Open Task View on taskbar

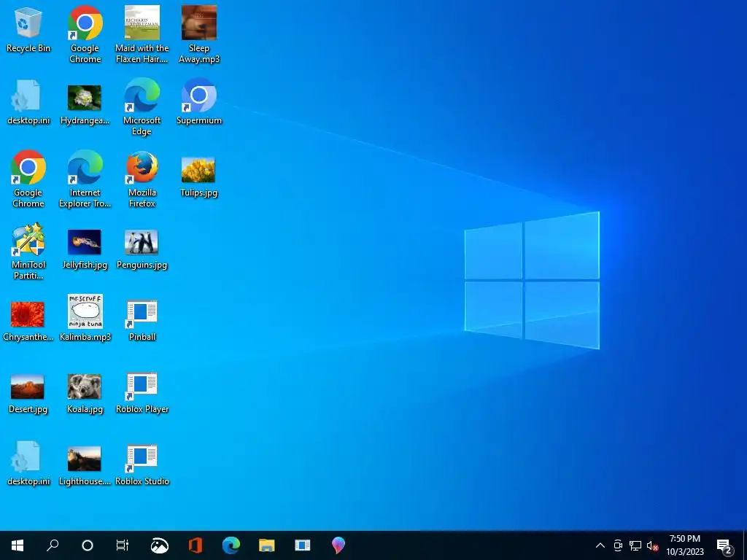point(123,545)
